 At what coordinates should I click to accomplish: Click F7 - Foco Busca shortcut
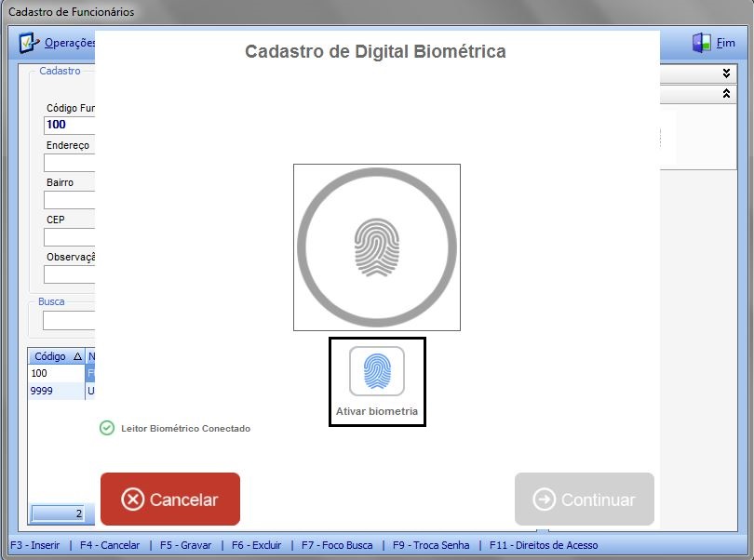[x=337, y=545]
